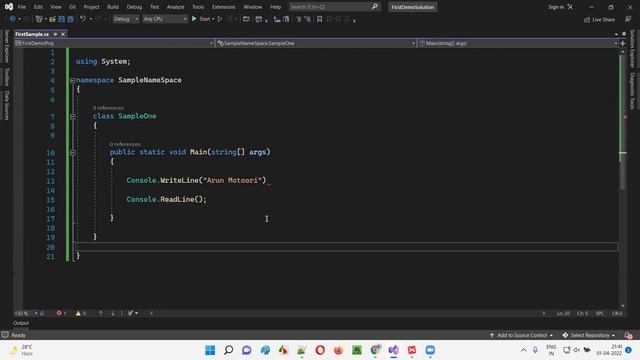
Task: Click Add to Source Control
Action: click(522, 336)
